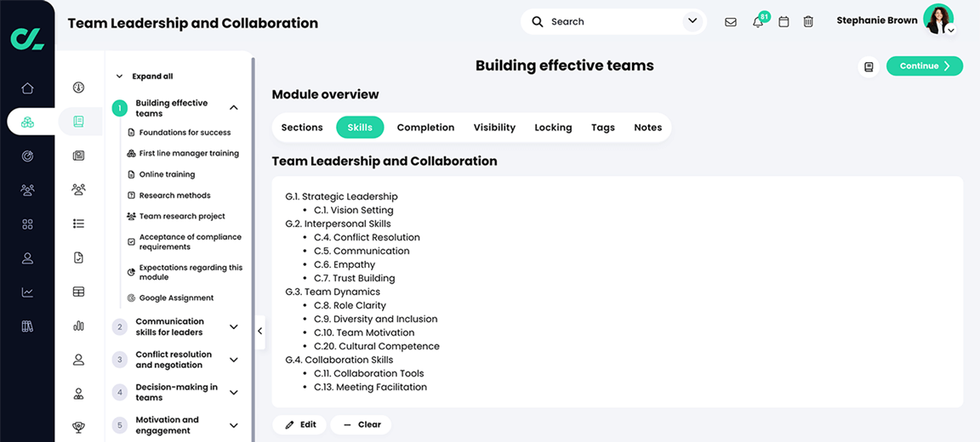Open the Visibility tab

click(x=494, y=127)
